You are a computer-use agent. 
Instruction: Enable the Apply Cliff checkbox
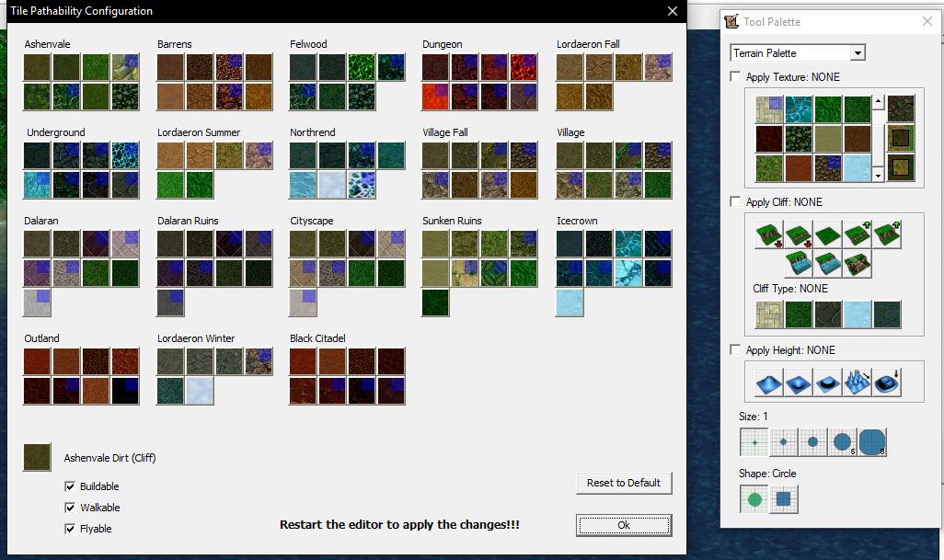click(735, 201)
